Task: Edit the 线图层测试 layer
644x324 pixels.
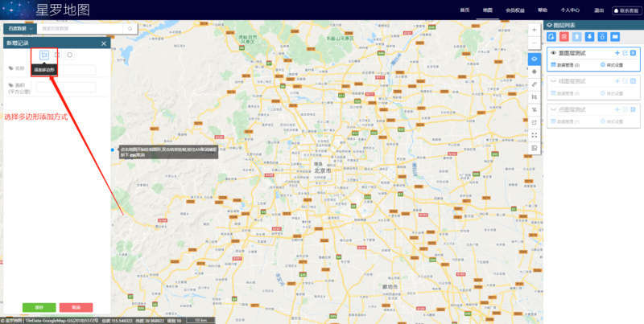Action: 625,81
